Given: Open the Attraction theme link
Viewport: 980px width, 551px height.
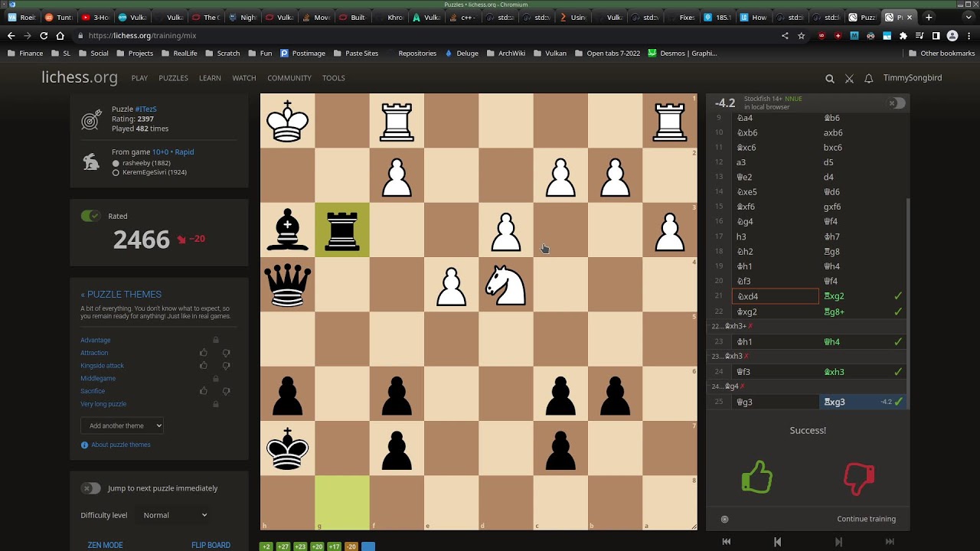Looking at the screenshot, I should [94, 353].
